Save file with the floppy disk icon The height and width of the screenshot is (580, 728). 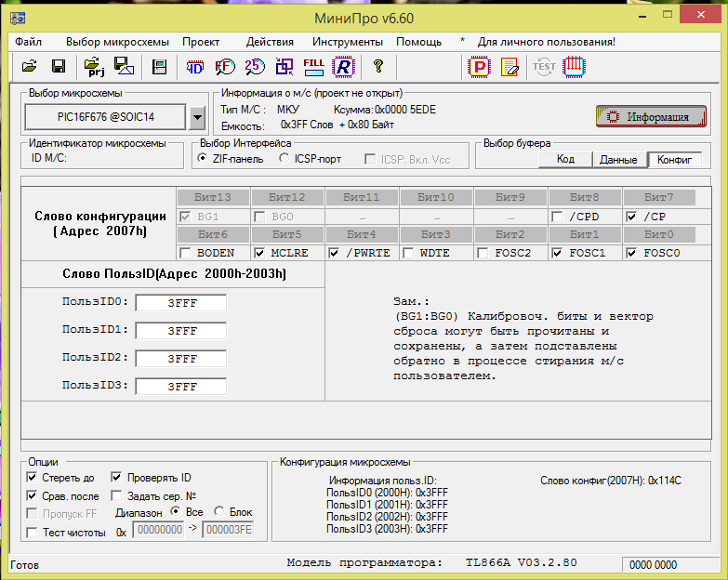point(59,66)
